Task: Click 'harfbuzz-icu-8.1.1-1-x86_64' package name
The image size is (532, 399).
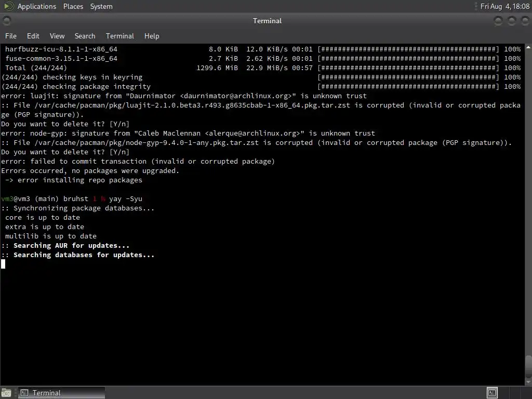Action: click(61, 49)
